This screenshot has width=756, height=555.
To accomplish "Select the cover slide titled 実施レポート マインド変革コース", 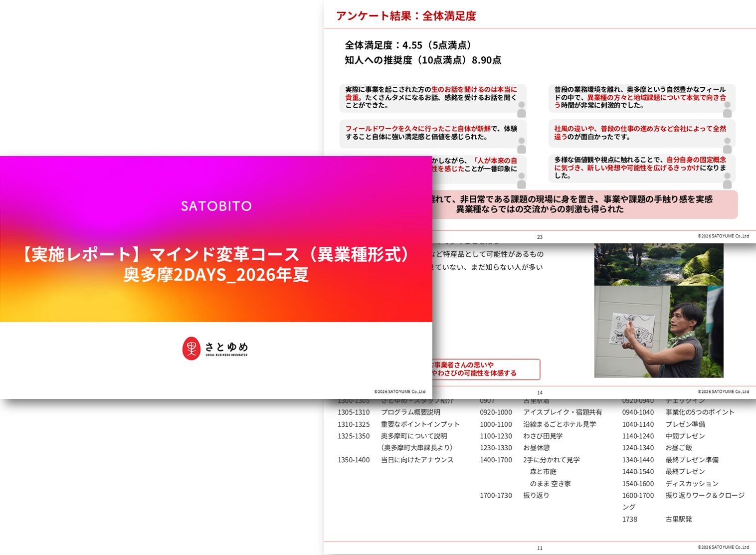I will click(x=216, y=277).
